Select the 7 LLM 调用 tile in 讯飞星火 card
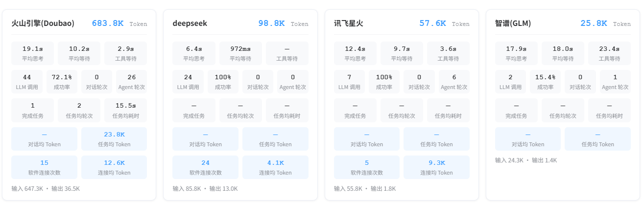The height and width of the screenshot is (203, 644). pyautogui.click(x=349, y=82)
